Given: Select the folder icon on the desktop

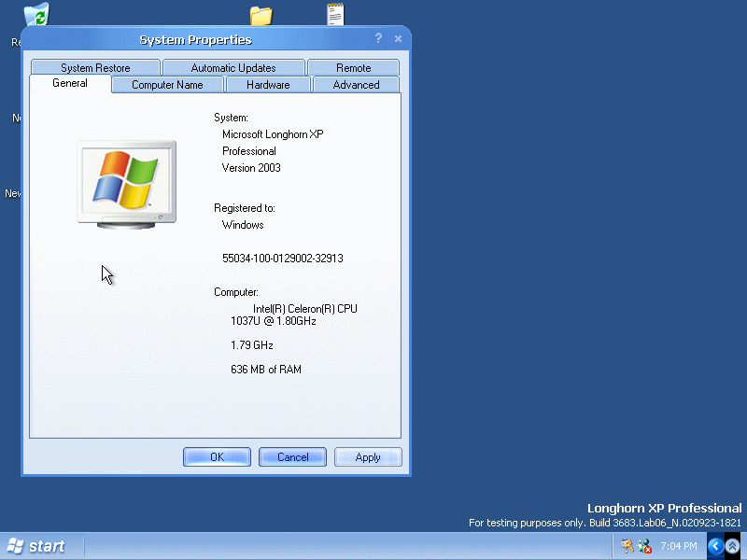Looking at the screenshot, I should [x=261, y=15].
